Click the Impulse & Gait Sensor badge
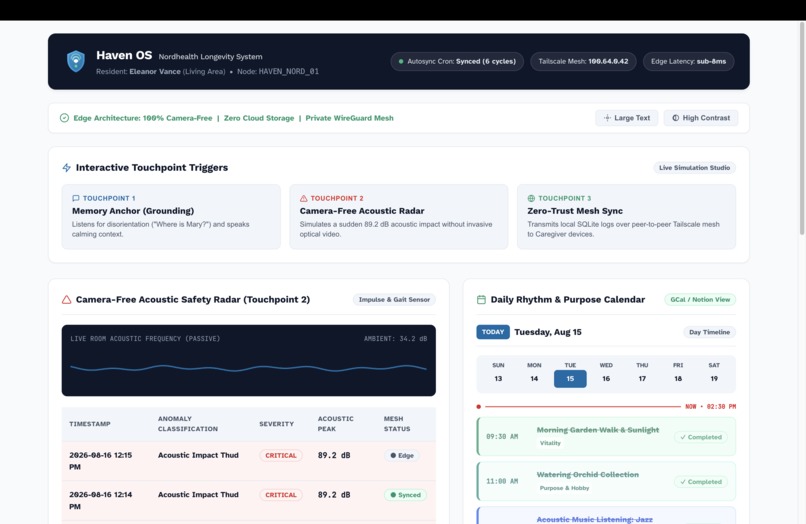Image resolution: width=806 pixels, height=524 pixels. click(394, 299)
